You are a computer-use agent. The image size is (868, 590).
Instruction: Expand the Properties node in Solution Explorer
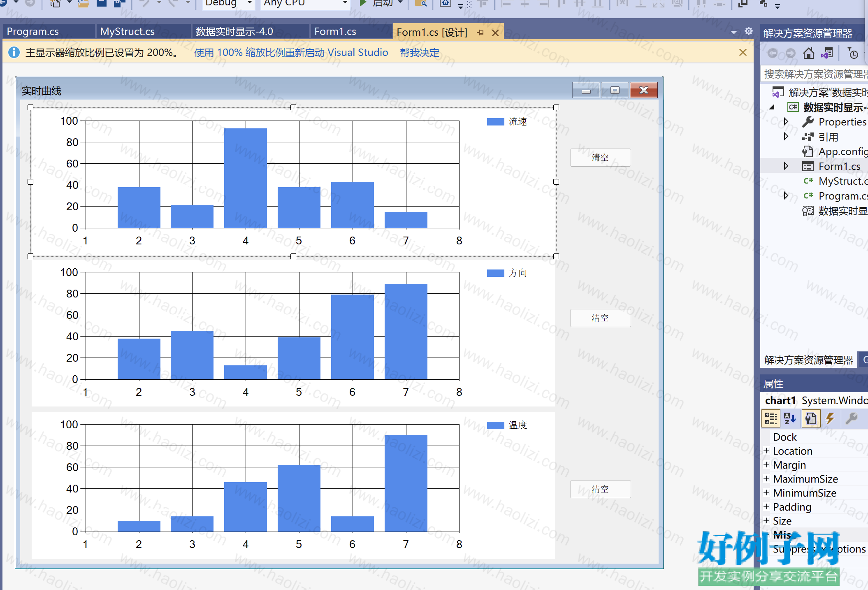[786, 122]
